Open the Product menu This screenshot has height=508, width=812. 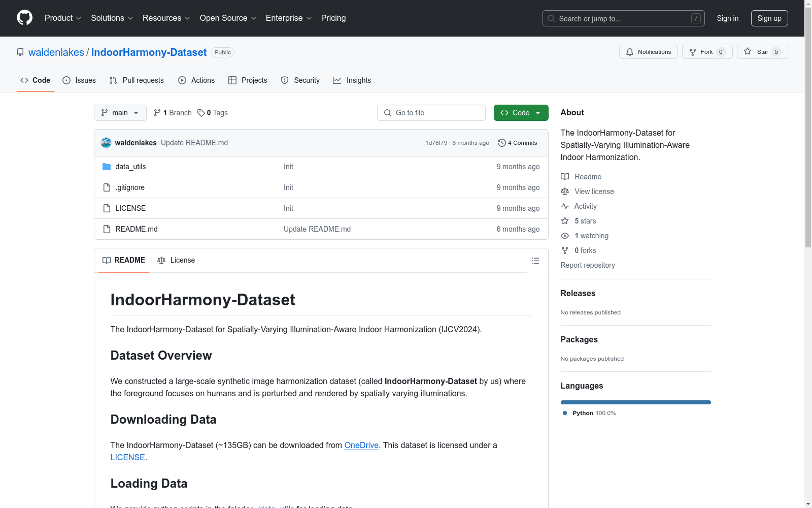pyautogui.click(x=63, y=18)
